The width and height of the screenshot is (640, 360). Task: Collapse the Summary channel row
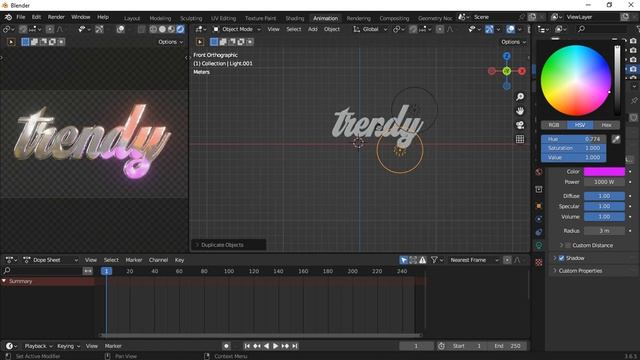4,281
